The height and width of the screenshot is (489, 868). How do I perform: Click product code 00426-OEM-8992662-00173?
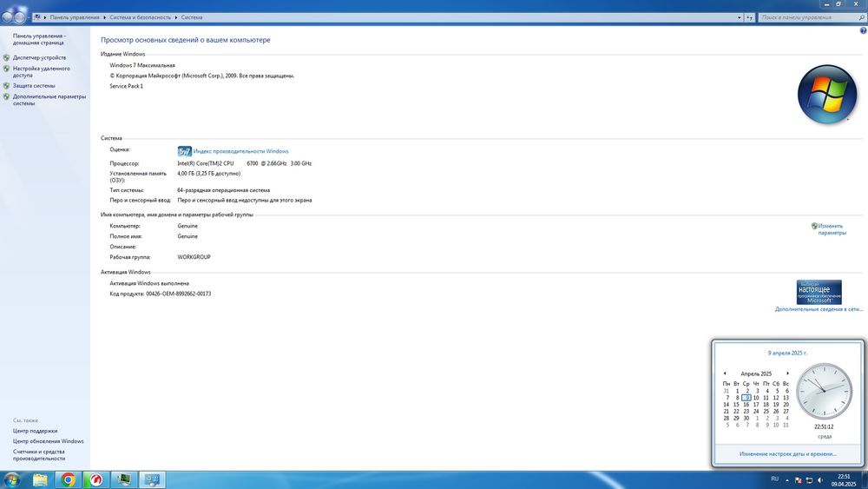click(x=178, y=294)
